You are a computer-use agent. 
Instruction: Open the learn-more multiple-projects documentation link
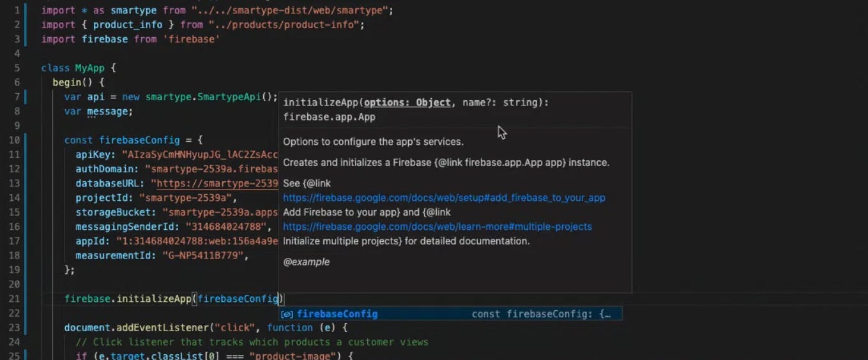[x=438, y=227]
